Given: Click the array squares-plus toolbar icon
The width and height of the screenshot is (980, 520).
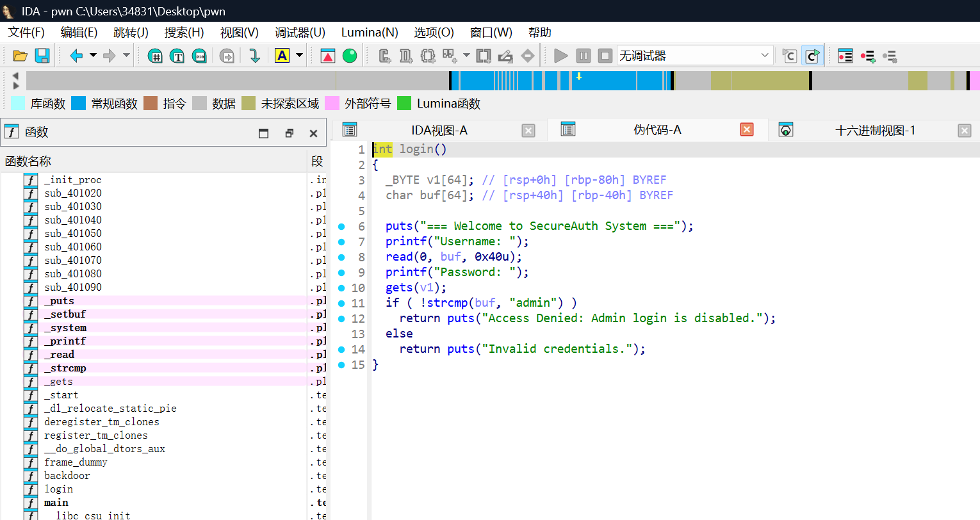Looking at the screenshot, I should [450, 56].
